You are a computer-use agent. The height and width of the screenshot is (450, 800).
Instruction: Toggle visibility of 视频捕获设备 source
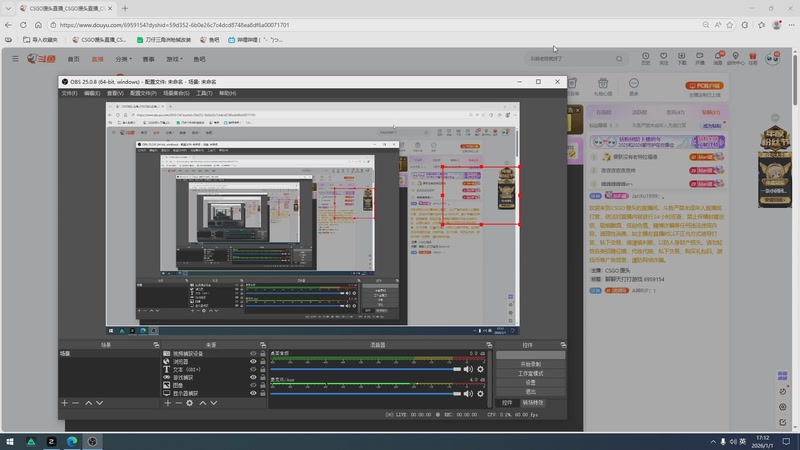(x=253, y=354)
